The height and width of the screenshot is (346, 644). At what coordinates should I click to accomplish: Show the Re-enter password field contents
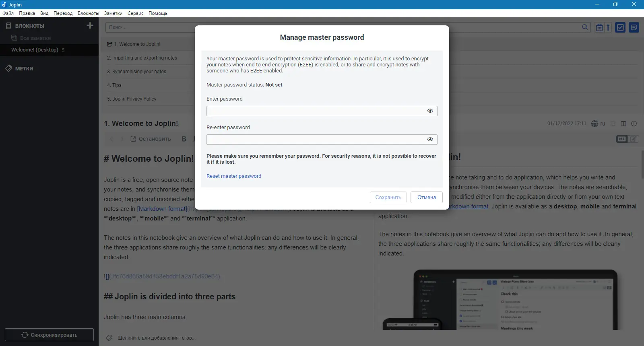point(430,139)
